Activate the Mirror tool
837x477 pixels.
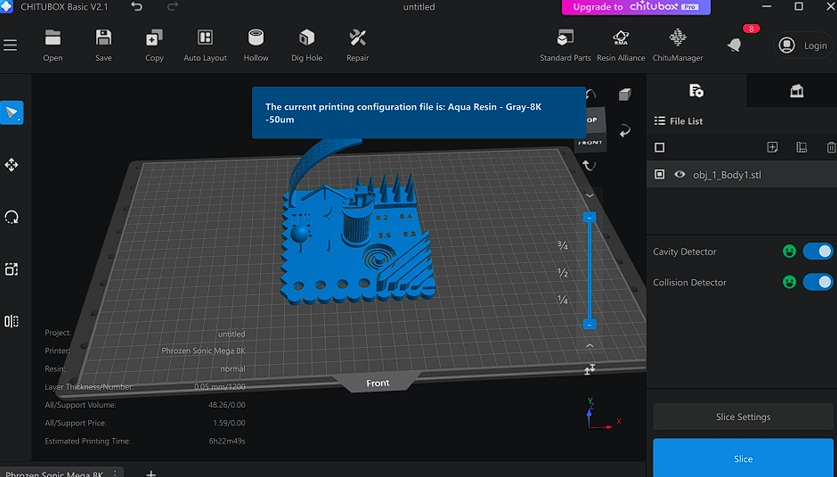pos(12,321)
